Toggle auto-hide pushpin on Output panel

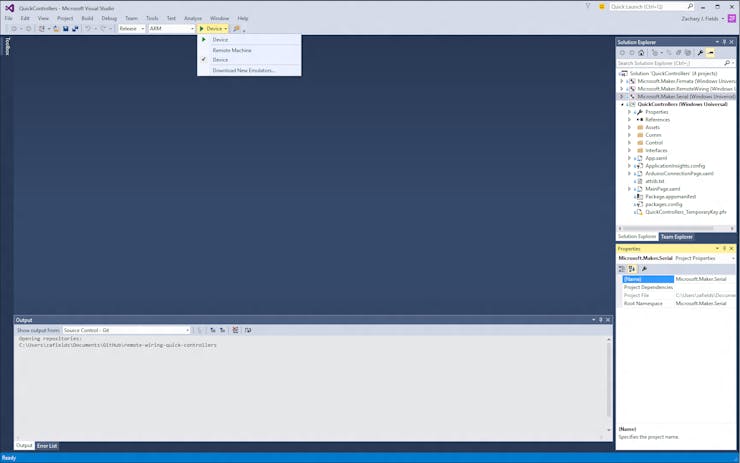[x=601, y=320]
